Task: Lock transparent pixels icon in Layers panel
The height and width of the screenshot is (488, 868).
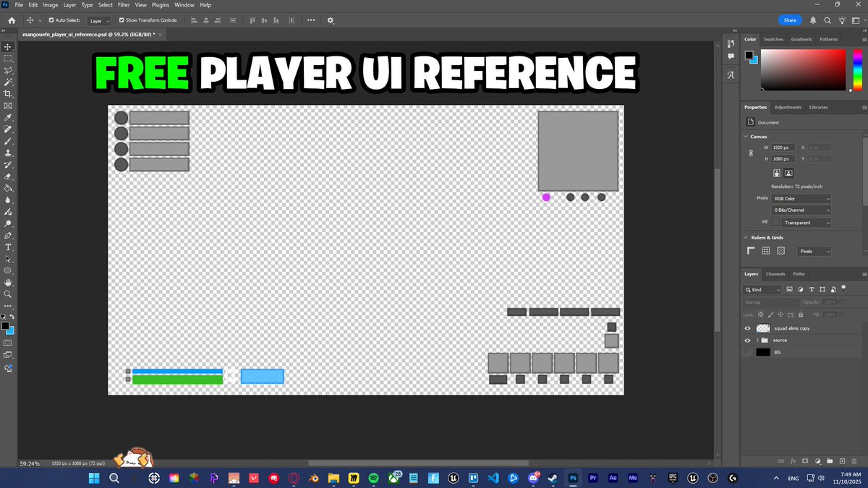Action: [x=761, y=314]
